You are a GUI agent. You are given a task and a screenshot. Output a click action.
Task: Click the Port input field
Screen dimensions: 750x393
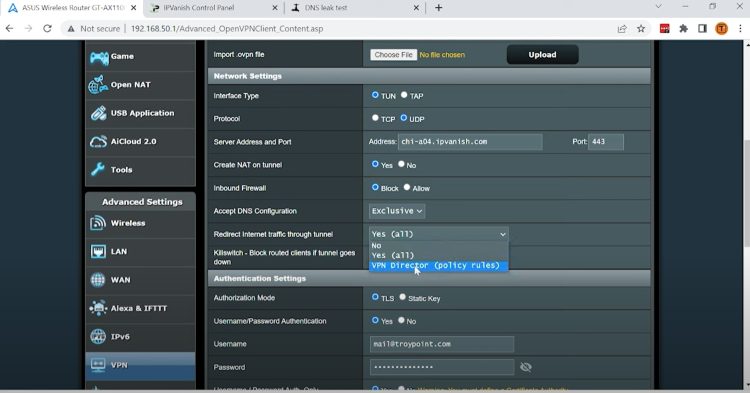coord(606,142)
